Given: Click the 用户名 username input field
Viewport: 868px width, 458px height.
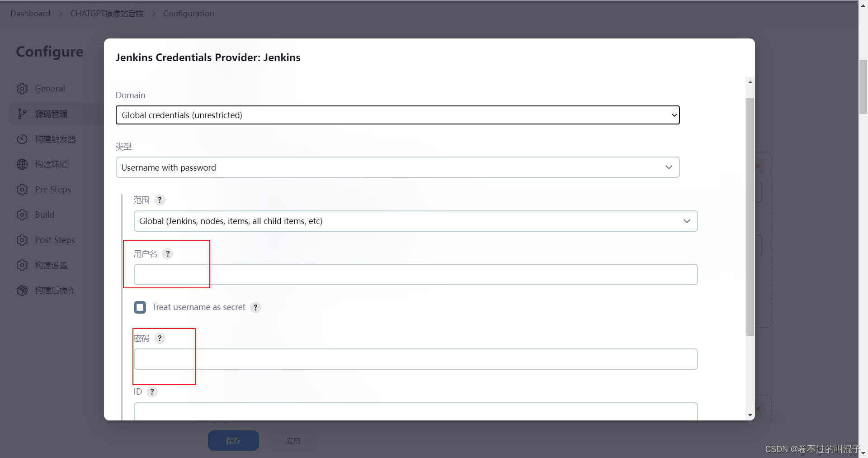Looking at the screenshot, I should [x=416, y=274].
